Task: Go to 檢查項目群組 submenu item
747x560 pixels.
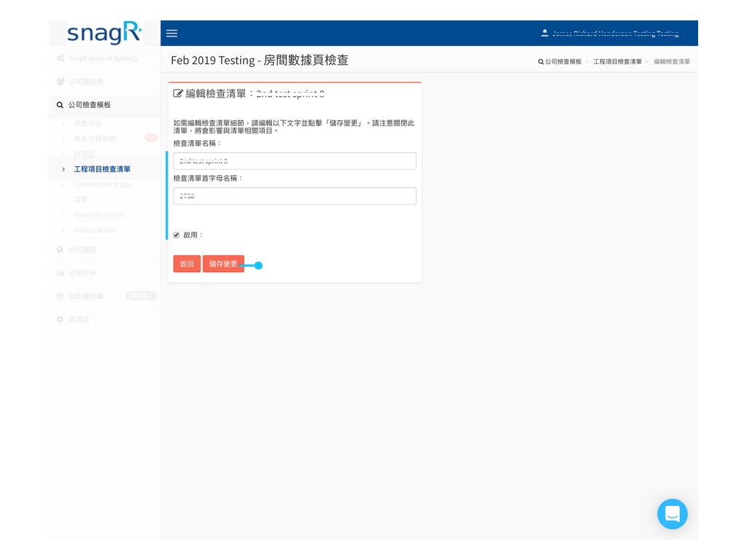Action: tap(95, 139)
